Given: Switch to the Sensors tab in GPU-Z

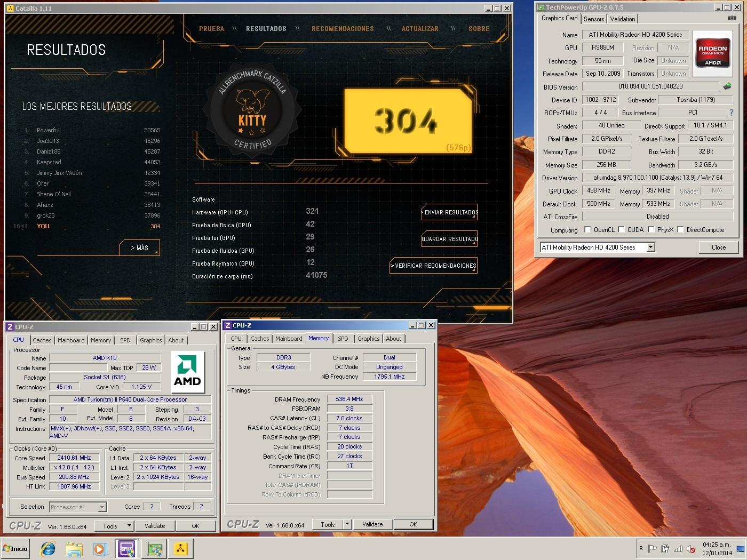Looking at the screenshot, I should tap(594, 19).
